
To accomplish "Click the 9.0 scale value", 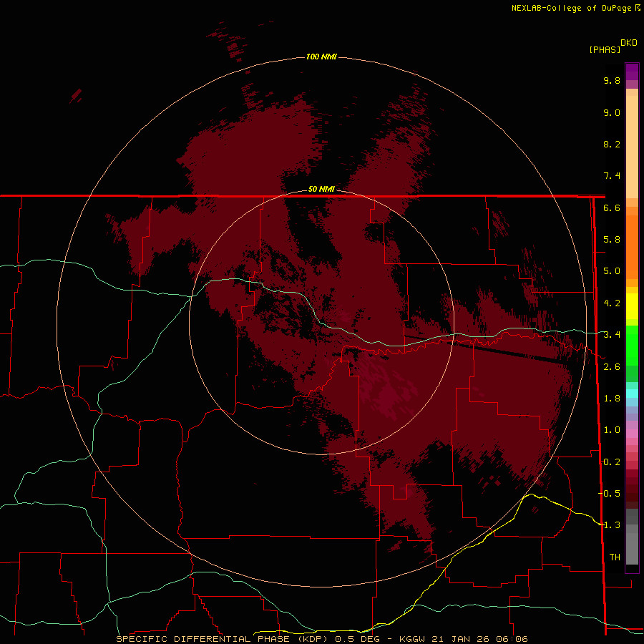I will pyautogui.click(x=612, y=112).
